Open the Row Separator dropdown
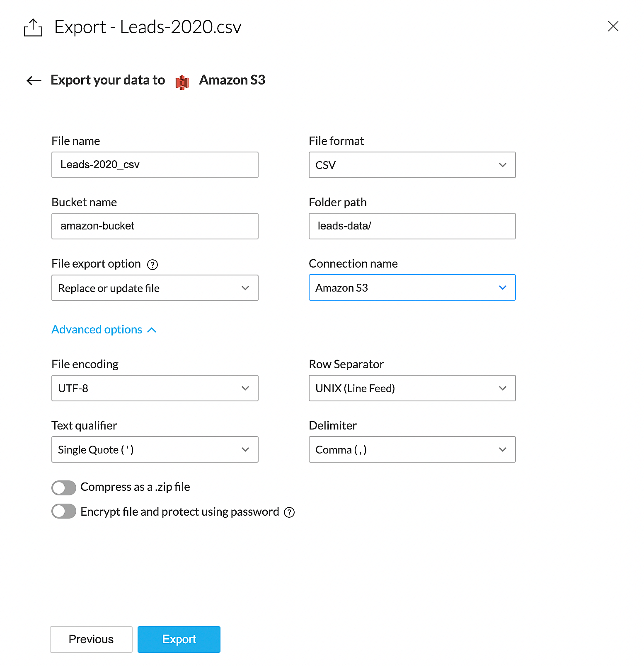Image resolution: width=644 pixels, height=666 pixels. pos(412,388)
